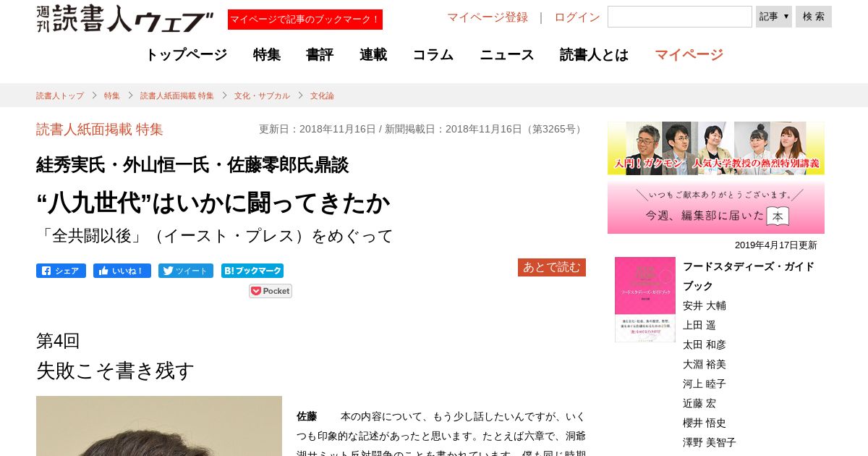The width and height of the screenshot is (868, 456).
Task: Click red マイページで記事のブックマーク banner
Action: pyautogui.click(x=305, y=20)
